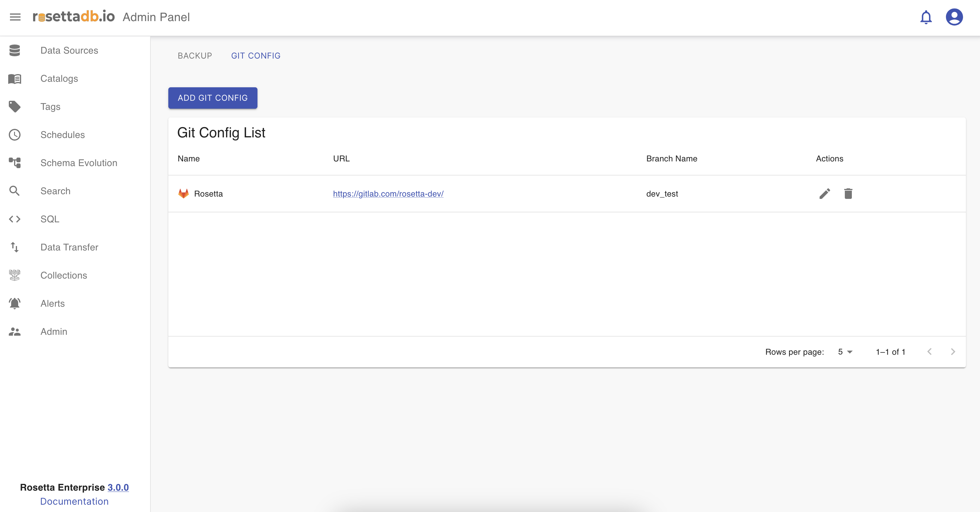The image size is (980, 512).
Task: Click the Schema Evolution sidebar icon
Action: (x=14, y=163)
